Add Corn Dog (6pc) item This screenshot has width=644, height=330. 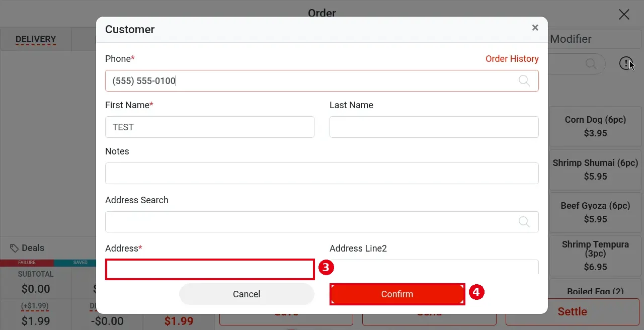[x=595, y=126]
